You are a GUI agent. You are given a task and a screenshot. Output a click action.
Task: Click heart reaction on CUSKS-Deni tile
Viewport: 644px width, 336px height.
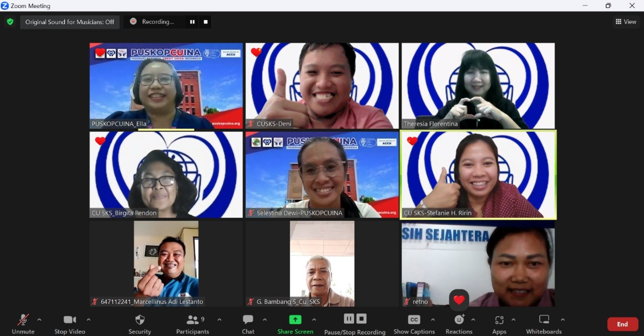pyautogui.click(x=256, y=52)
